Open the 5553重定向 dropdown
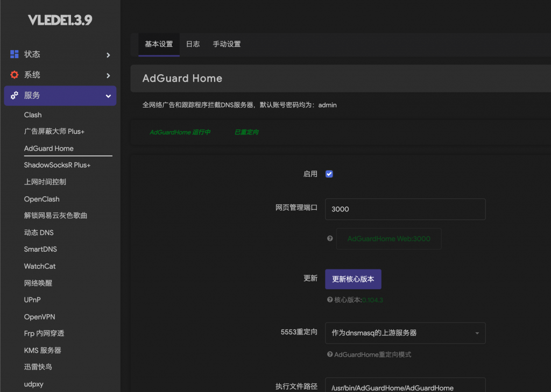Screen dimensions: 551x392 (405, 333)
